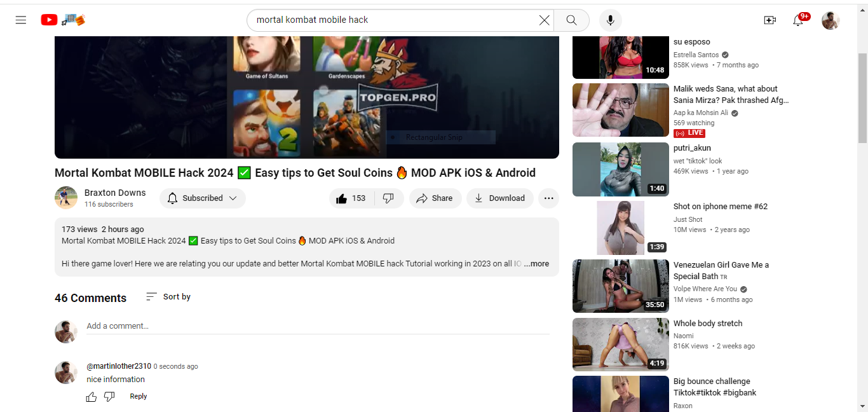Expand description with ...more
868x412 pixels.
click(537, 264)
